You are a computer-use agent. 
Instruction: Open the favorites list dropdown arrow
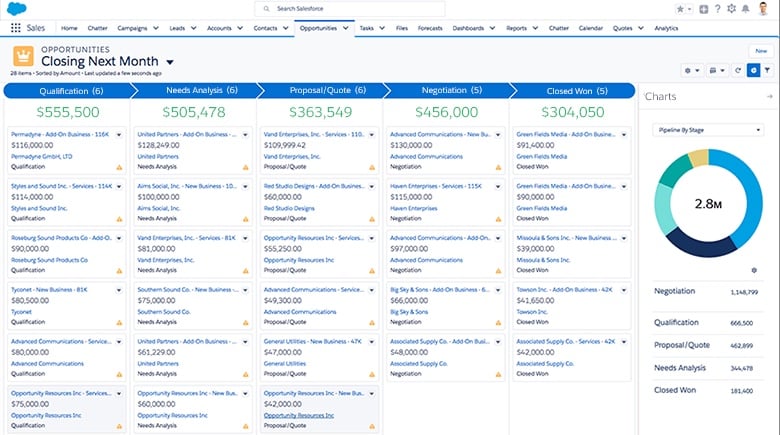pos(689,9)
